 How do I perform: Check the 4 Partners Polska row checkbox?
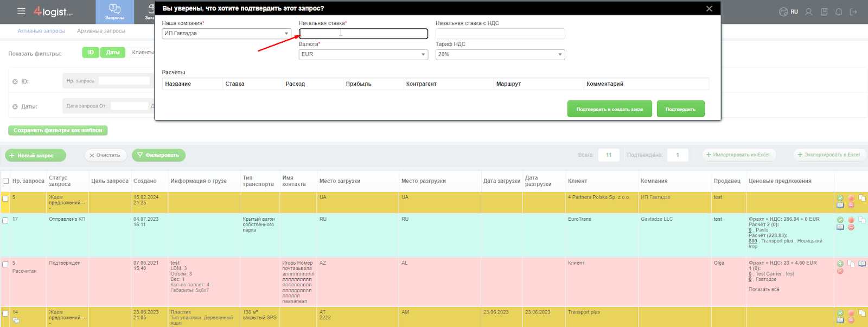[x=5, y=198]
